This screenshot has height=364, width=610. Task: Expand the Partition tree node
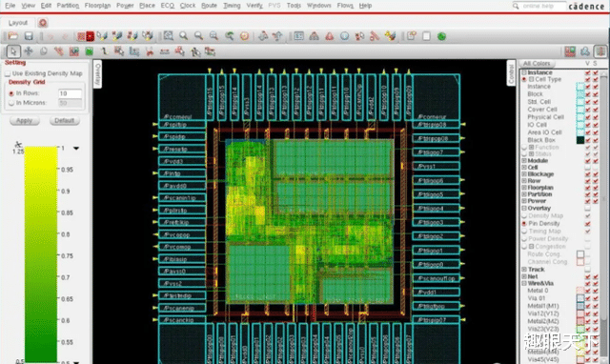524,194
